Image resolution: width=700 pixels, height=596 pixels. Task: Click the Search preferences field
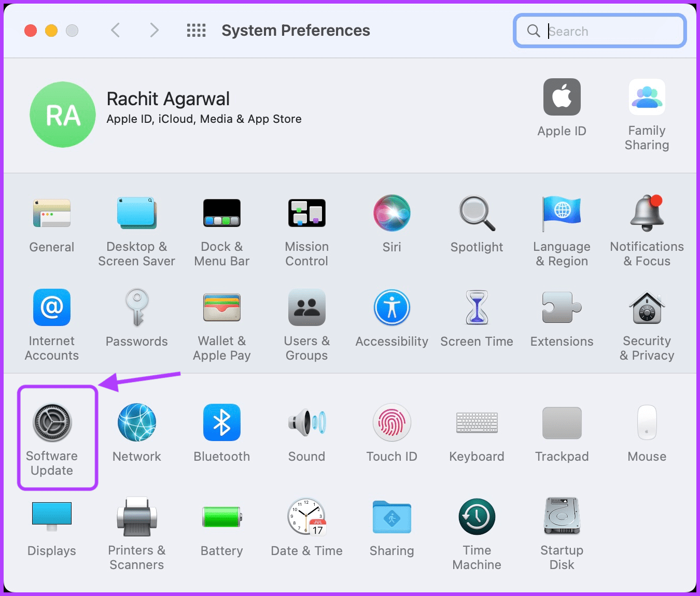[600, 31]
